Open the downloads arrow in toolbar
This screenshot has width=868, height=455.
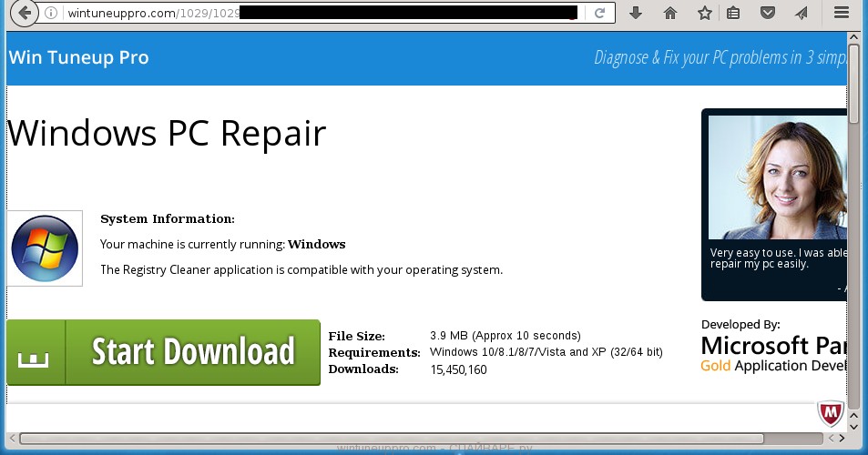[x=636, y=14]
